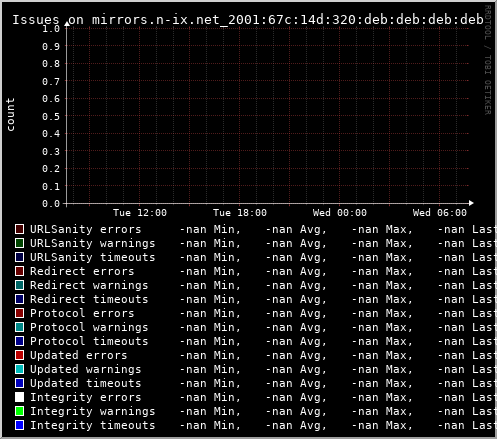Click the bright green Integrity warnings swatch
This screenshot has height=439, width=497.
click(x=19, y=411)
